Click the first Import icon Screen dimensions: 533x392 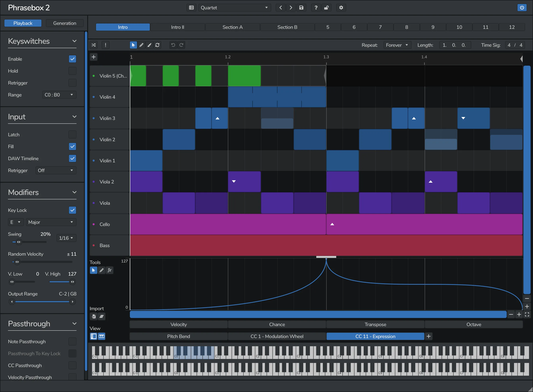click(94, 316)
